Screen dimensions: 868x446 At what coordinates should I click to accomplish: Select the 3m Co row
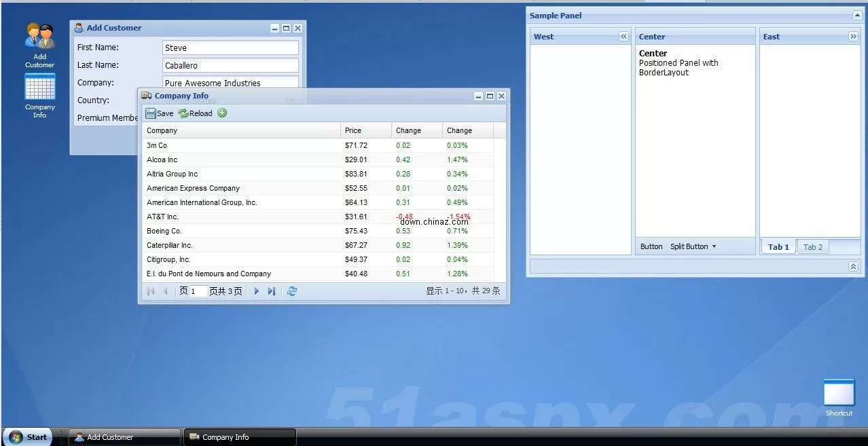pyautogui.click(x=318, y=145)
